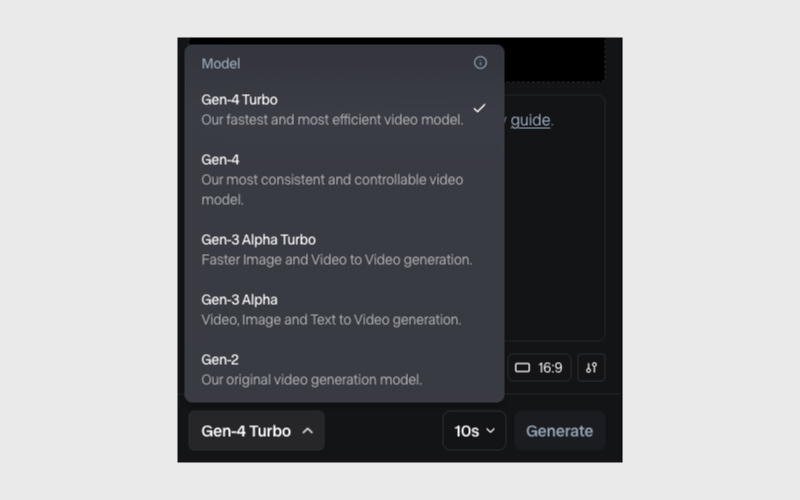Open the 16:9 aspect ratio selector
Image resolution: width=800 pixels, height=500 pixels.
(x=539, y=367)
